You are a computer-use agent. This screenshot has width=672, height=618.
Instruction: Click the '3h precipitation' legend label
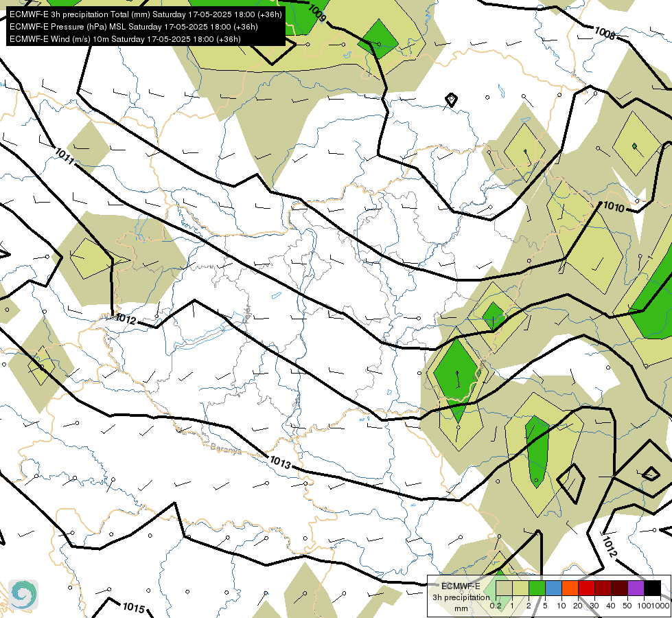(x=461, y=597)
